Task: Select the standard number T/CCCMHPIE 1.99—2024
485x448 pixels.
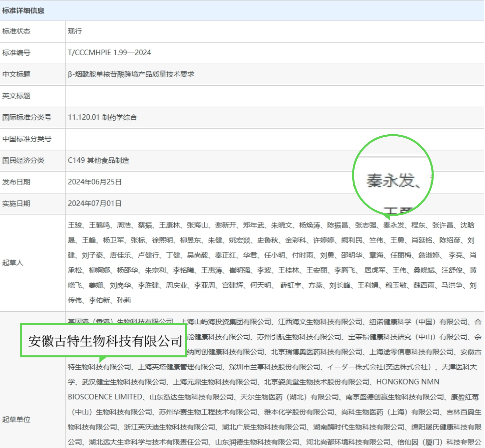Action: pyautogui.click(x=110, y=53)
